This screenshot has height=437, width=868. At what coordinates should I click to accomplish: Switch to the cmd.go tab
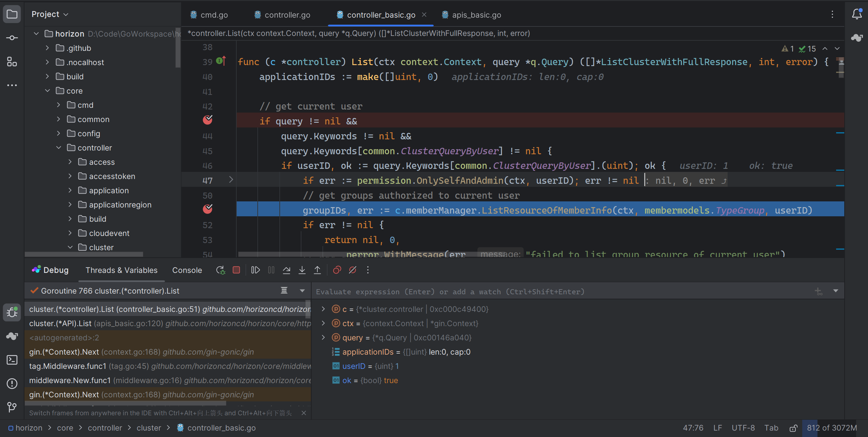click(x=209, y=15)
